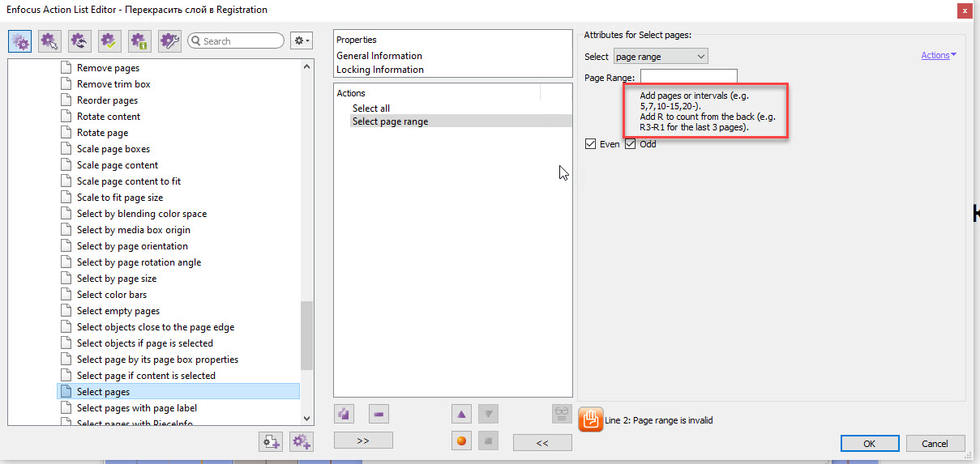The width and height of the screenshot is (980, 464).
Task: Select Scale to fit page size
Action: 120,198
